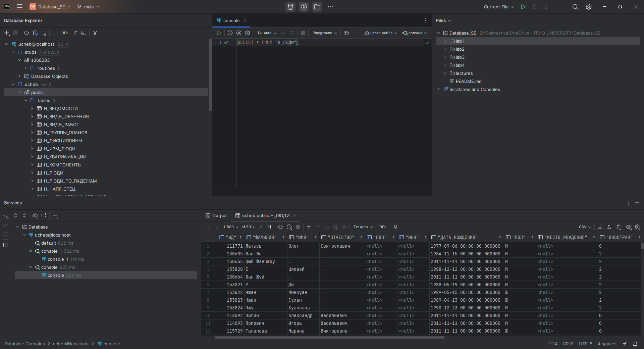Open query history clock icon in console toolbar
Viewport: 644px width, 349px height.
pyautogui.click(x=230, y=33)
